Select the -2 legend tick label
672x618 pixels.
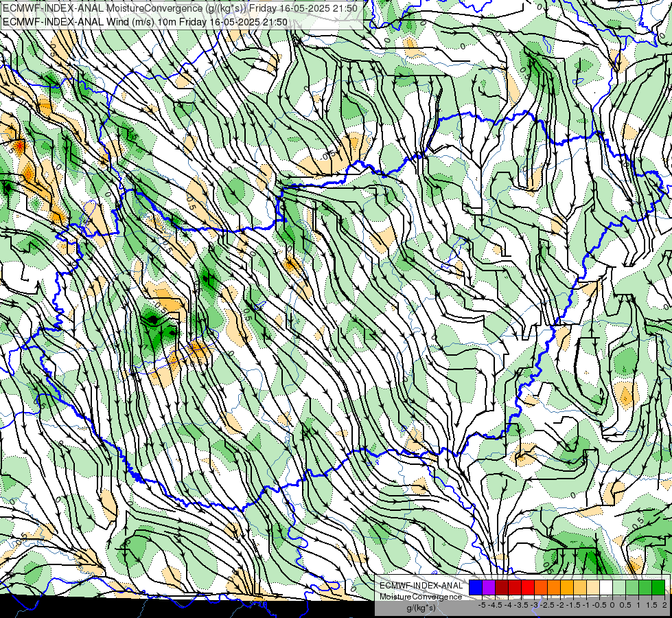560,605
